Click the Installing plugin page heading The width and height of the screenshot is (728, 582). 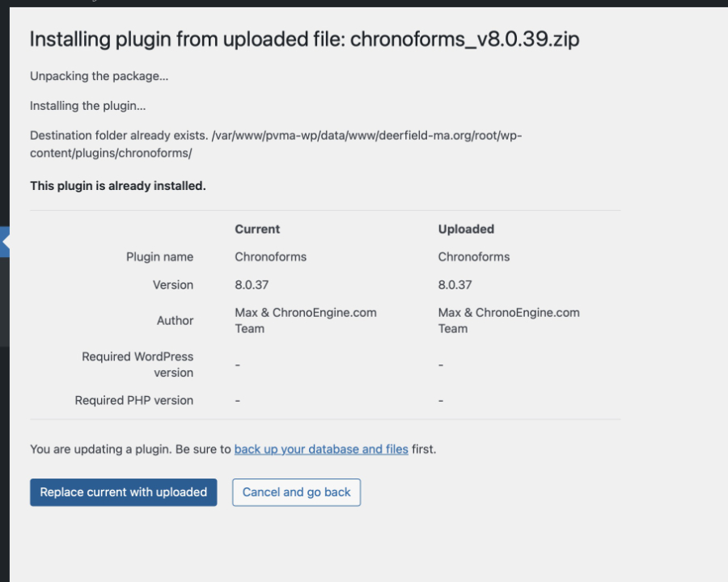pos(304,39)
